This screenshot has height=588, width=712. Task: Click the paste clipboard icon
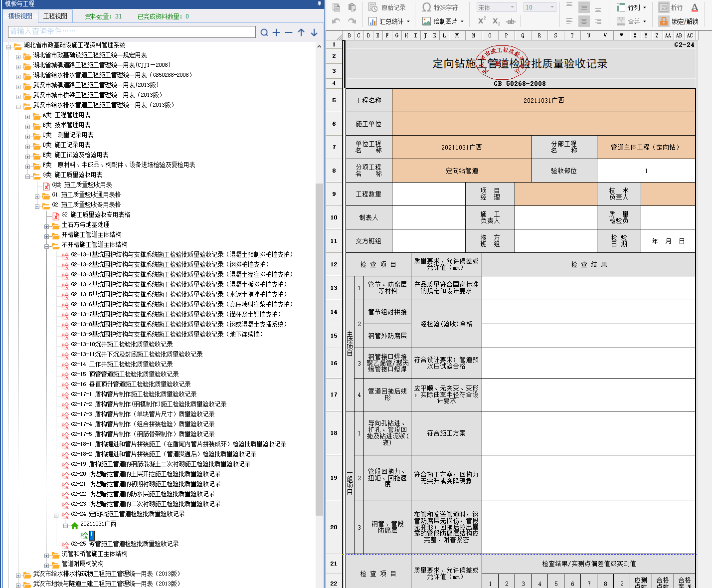click(x=352, y=7)
